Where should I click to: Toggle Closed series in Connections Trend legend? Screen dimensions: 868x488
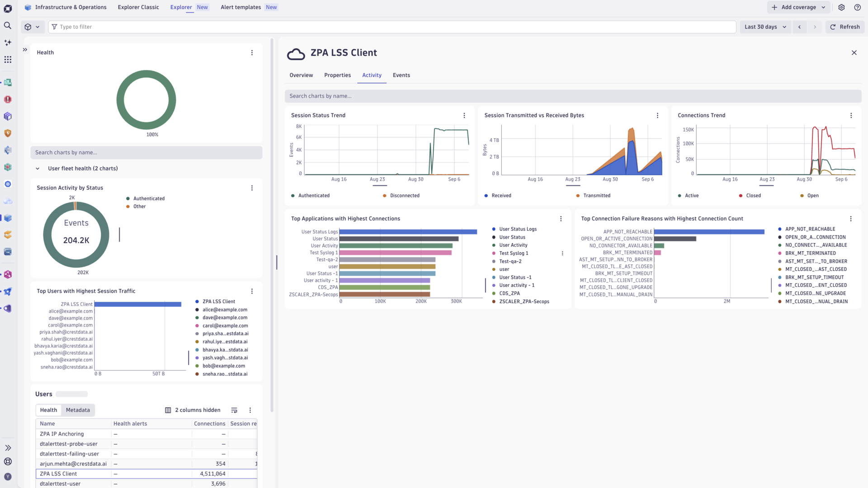[750, 196]
